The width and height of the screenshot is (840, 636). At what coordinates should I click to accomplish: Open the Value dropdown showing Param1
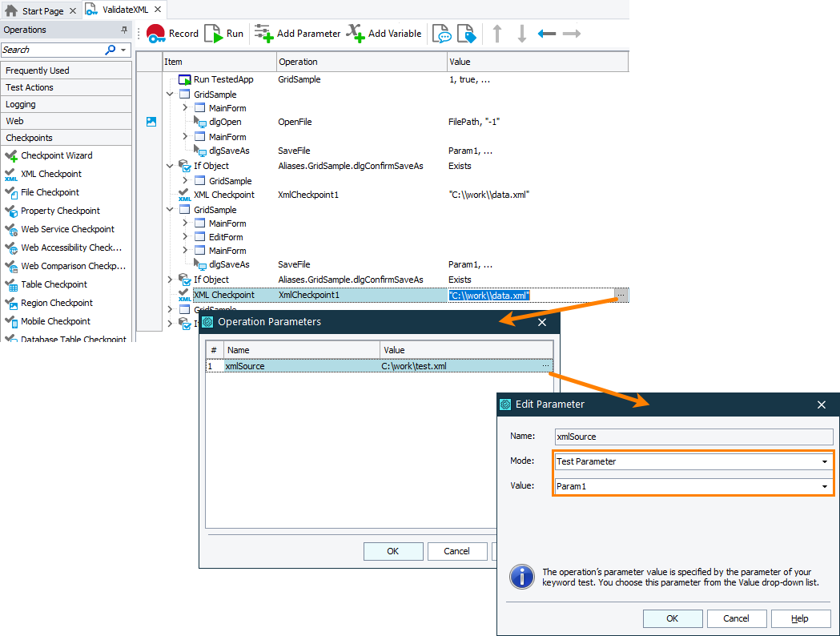(824, 486)
